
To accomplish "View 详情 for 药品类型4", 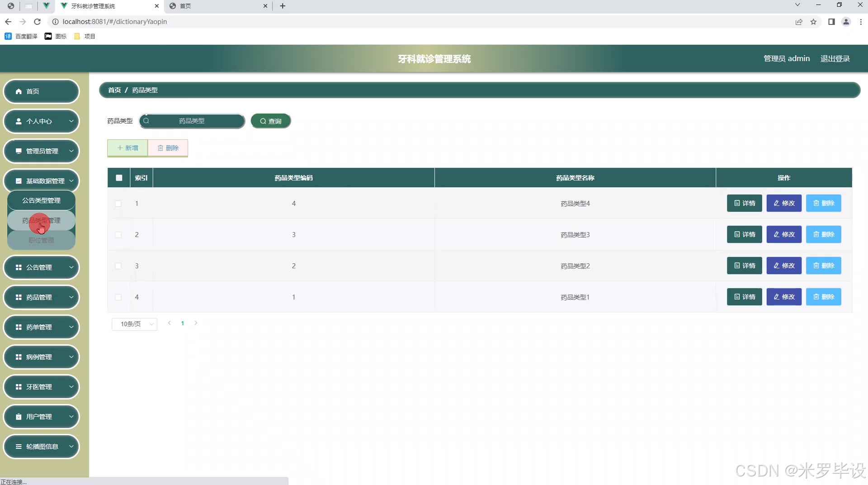I will 744,203.
